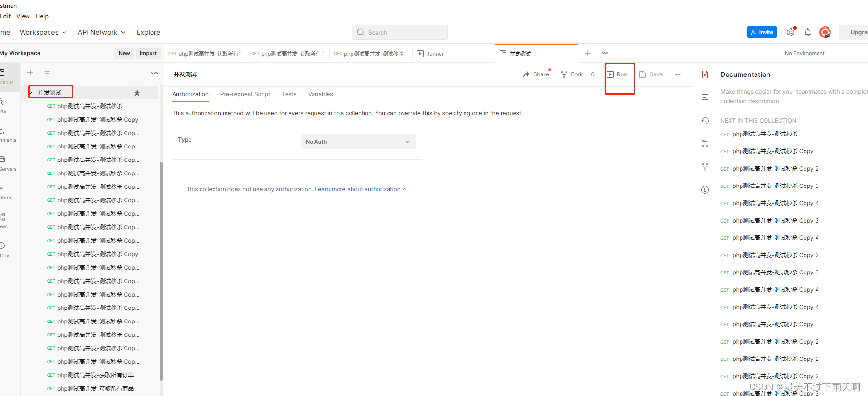Viewport: 868px width, 396px height.
Task: Open the Help menu
Action: pyautogui.click(x=42, y=16)
